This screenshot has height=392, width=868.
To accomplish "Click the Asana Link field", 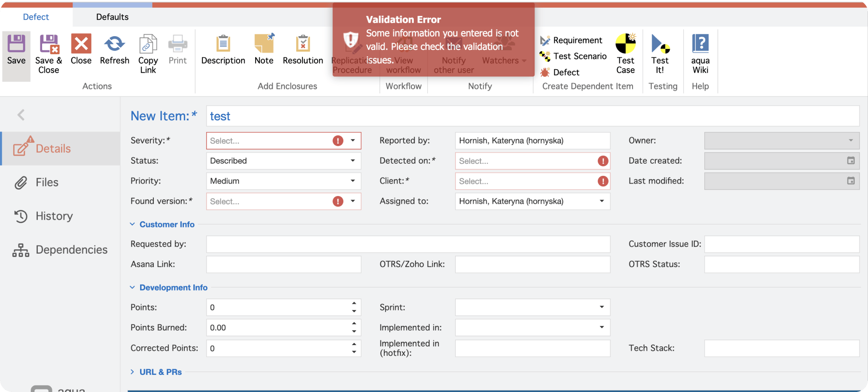I will pos(284,264).
